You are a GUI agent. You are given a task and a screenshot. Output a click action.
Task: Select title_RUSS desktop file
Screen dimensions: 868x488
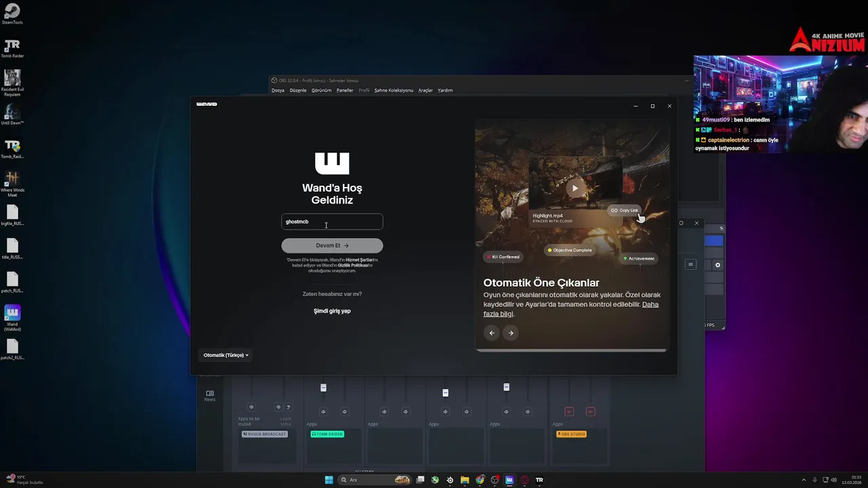12,249
